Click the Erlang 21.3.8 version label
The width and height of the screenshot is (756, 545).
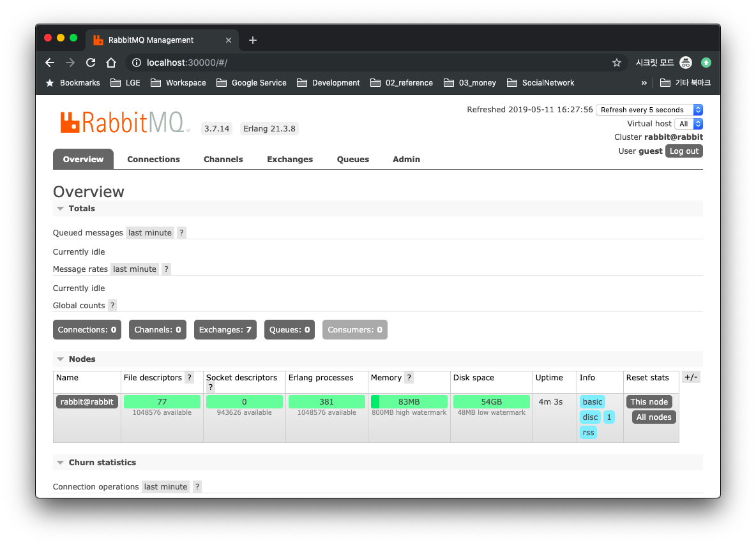click(269, 129)
